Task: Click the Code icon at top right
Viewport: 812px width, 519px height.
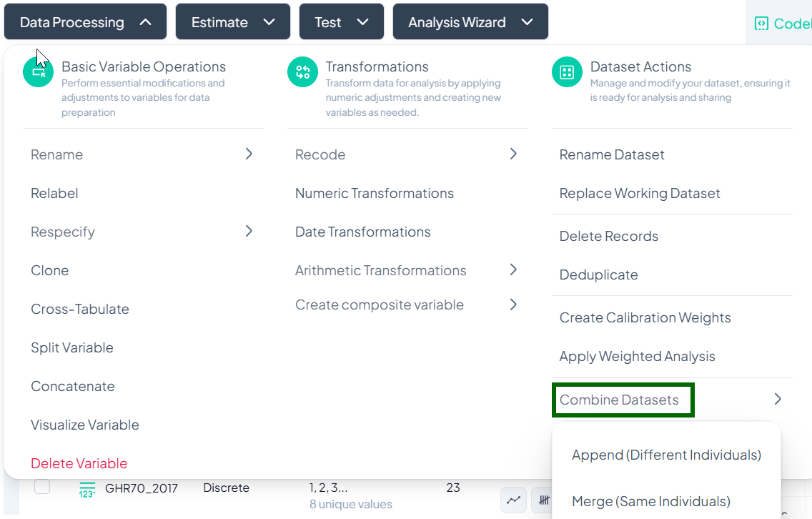Action: coord(761,24)
